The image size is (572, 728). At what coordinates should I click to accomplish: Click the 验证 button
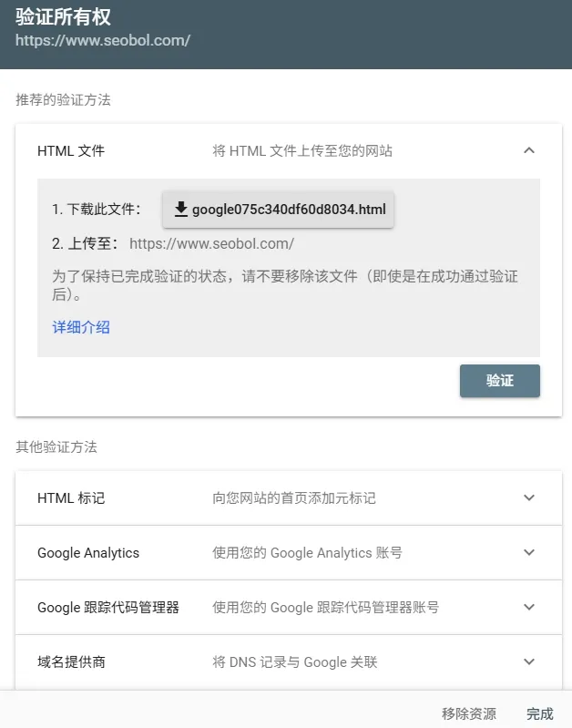point(499,381)
